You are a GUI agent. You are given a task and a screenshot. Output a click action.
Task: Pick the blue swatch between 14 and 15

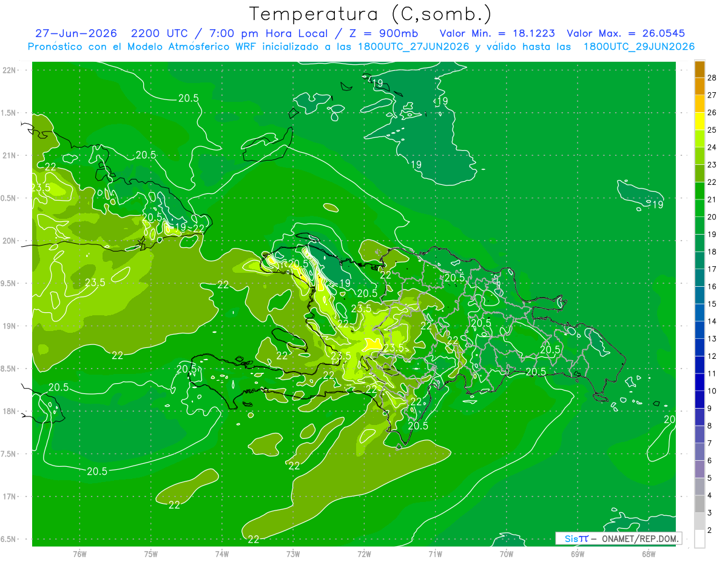coord(699,313)
